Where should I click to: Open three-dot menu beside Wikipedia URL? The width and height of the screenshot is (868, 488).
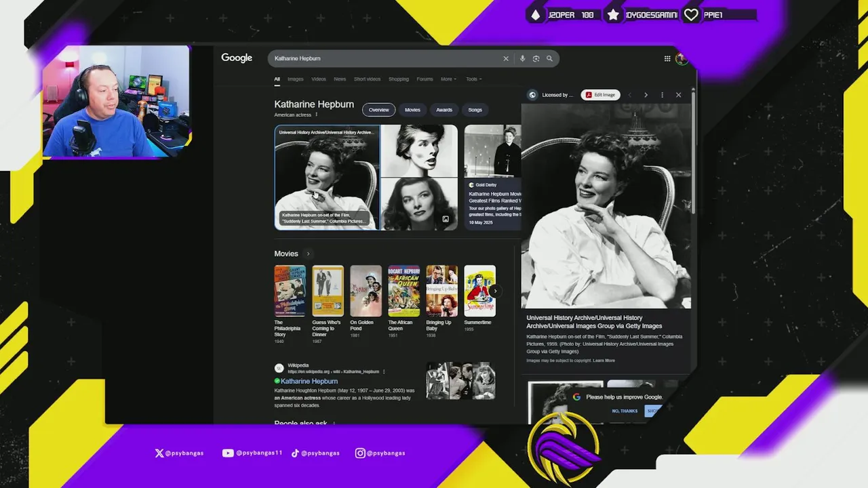point(384,371)
